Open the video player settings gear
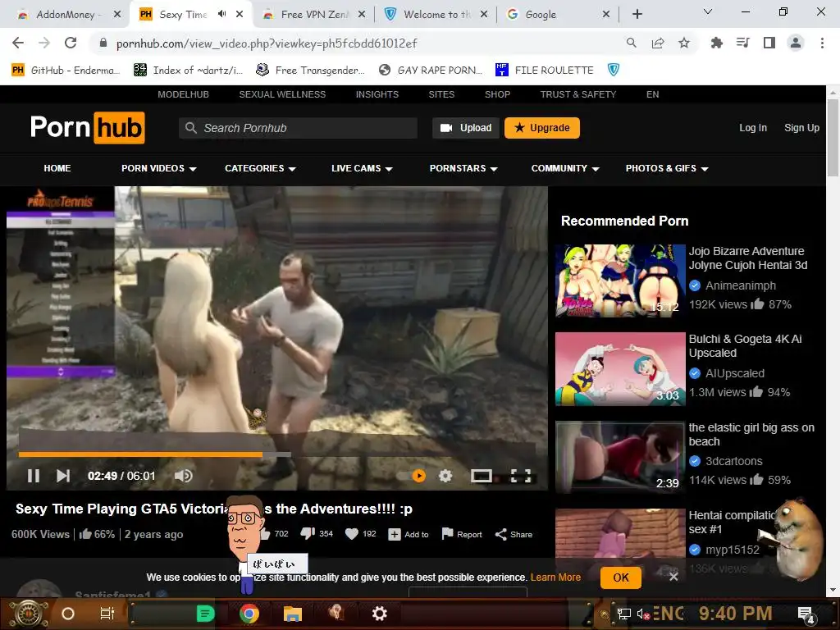This screenshot has height=630, width=840. point(445,476)
